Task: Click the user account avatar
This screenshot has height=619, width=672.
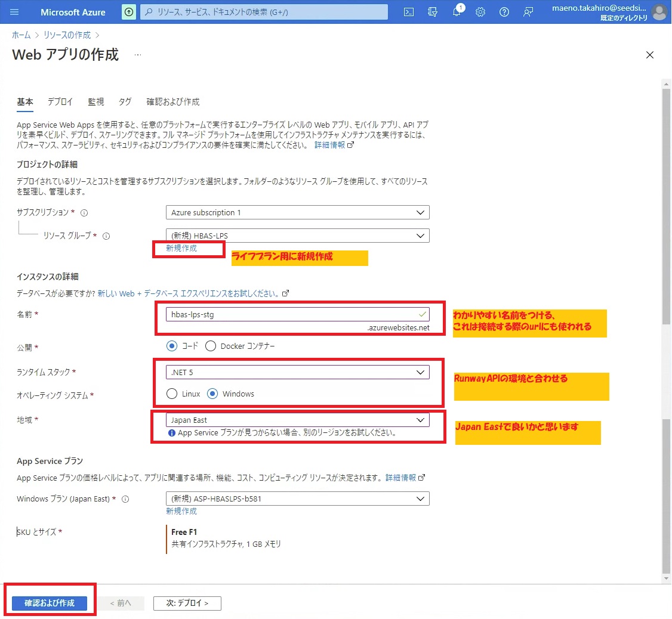Action: tap(659, 12)
